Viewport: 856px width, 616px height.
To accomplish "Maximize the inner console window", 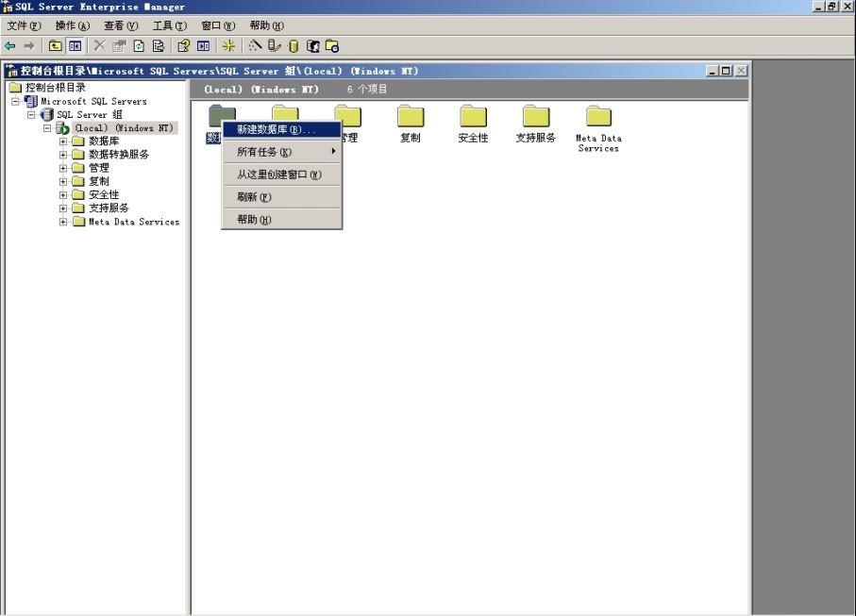I will [x=726, y=71].
